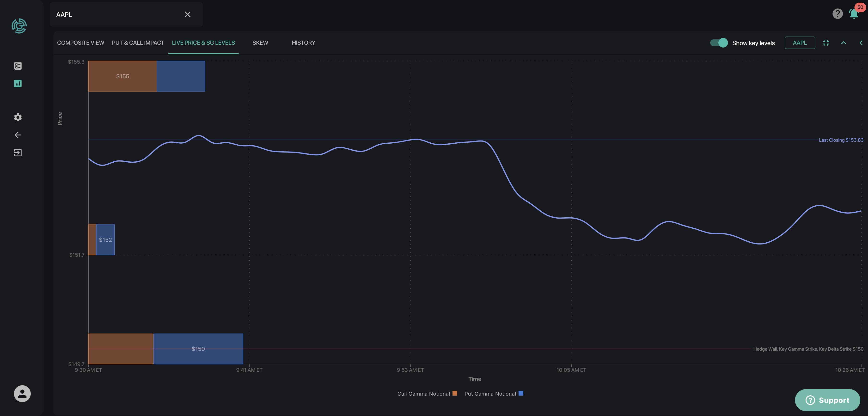Viewport: 868px width, 416px height.
Task: Open the user profile avatar
Action: coord(22,393)
